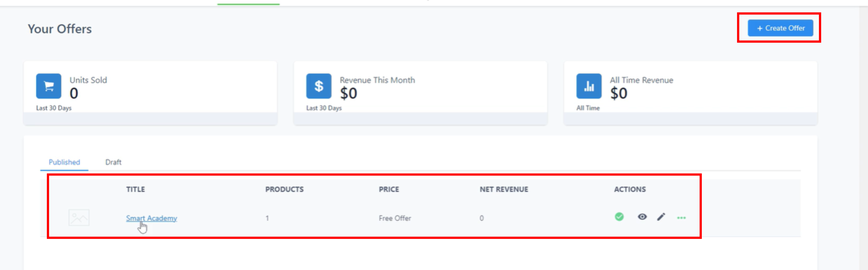Click the ACTIONS column header

(630, 190)
